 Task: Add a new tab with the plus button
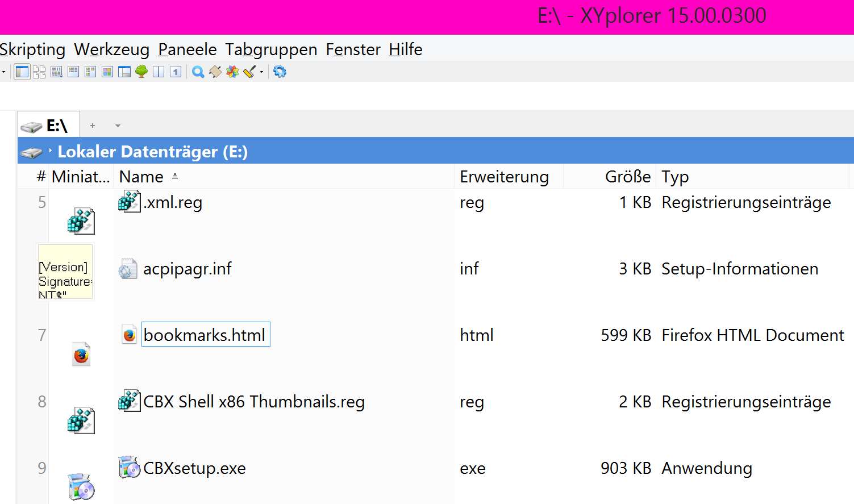(93, 126)
